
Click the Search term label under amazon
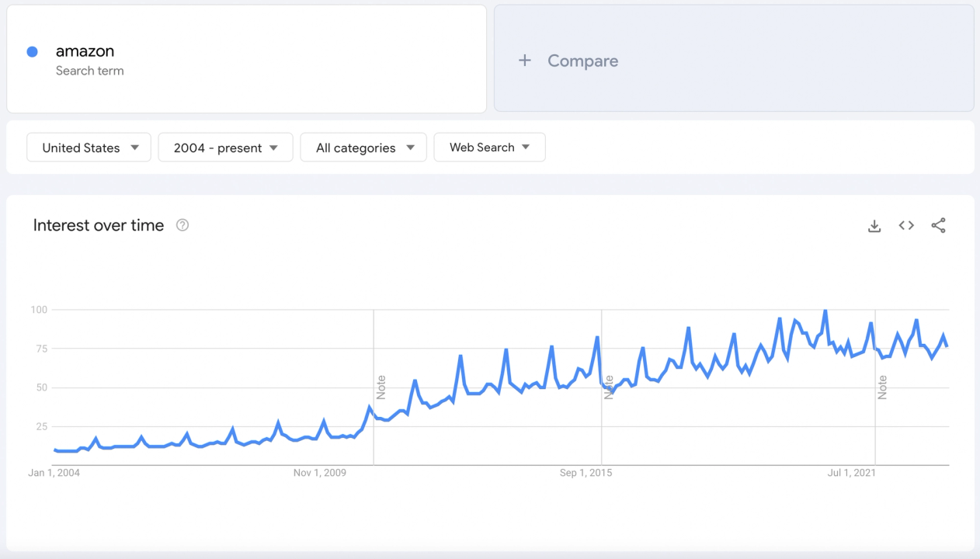[x=89, y=71]
